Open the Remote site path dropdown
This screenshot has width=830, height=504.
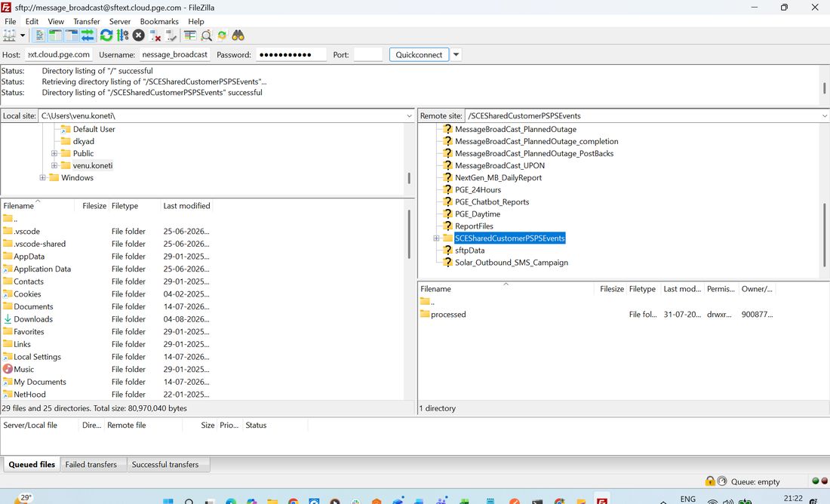(x=824, y=115)
